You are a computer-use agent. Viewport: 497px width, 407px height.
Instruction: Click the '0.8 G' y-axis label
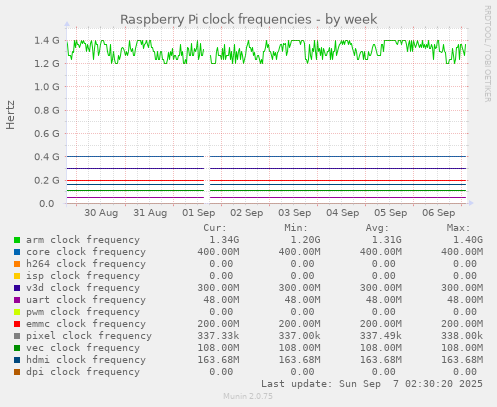click(x=47, y=110)
